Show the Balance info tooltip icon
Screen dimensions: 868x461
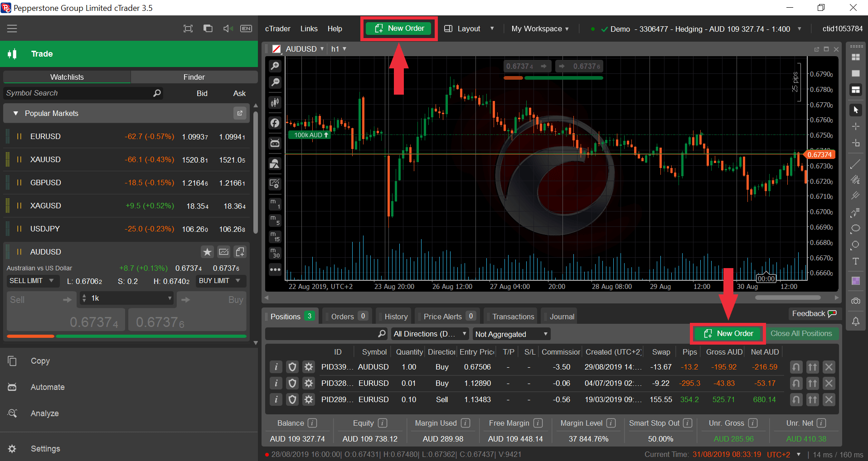[312, 423]
